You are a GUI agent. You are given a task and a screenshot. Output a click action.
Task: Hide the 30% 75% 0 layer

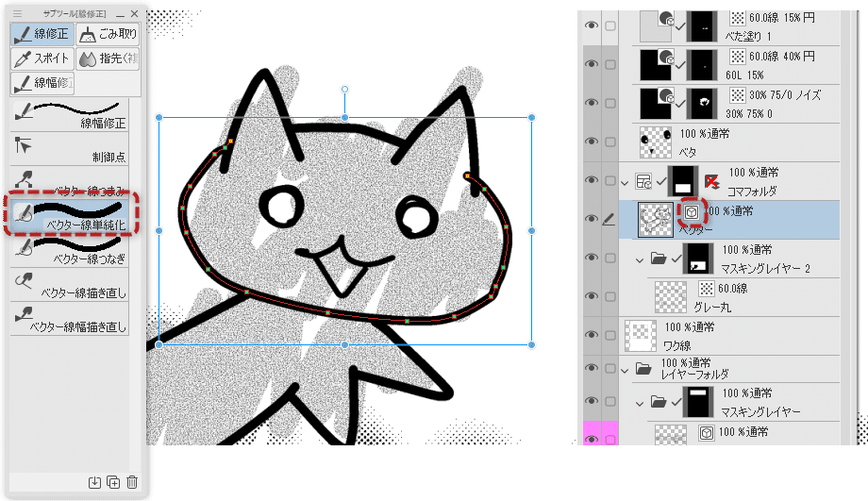tap(592, 103)
